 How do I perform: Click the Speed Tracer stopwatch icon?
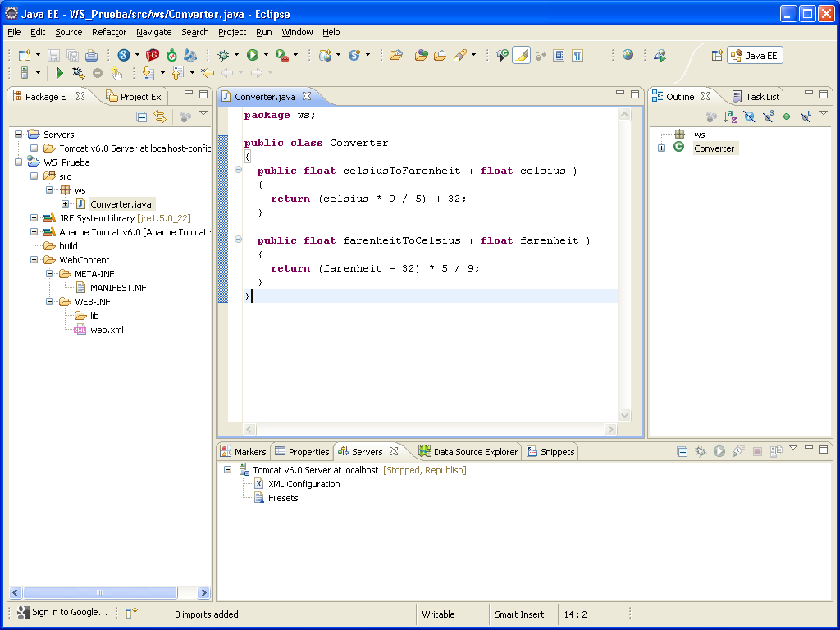click(171, 55)
